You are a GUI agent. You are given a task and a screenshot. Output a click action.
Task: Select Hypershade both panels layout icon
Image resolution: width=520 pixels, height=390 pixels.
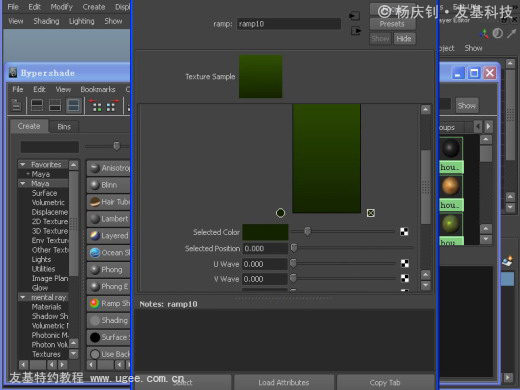pos(73,105)
